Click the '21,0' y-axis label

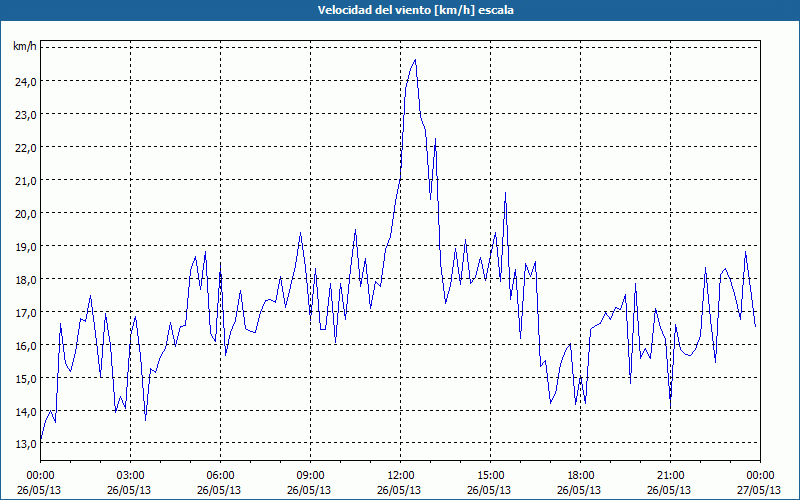(x=25, y=181)
